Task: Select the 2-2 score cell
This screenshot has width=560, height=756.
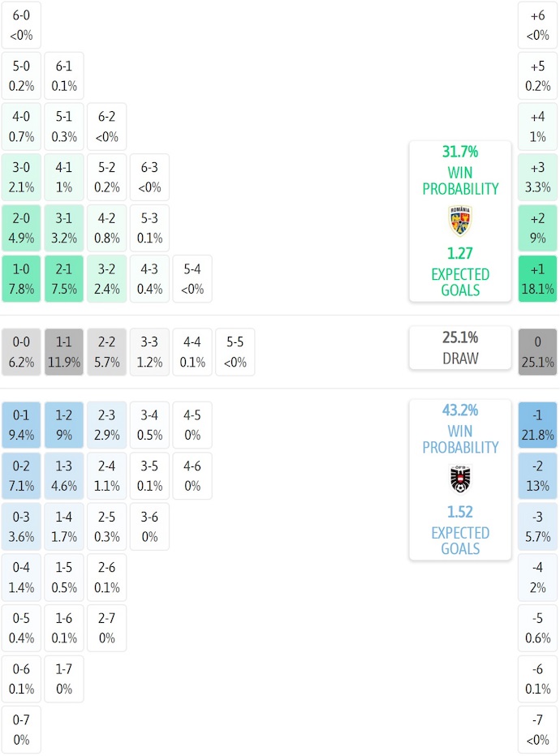Action: [x=107, y=352]
